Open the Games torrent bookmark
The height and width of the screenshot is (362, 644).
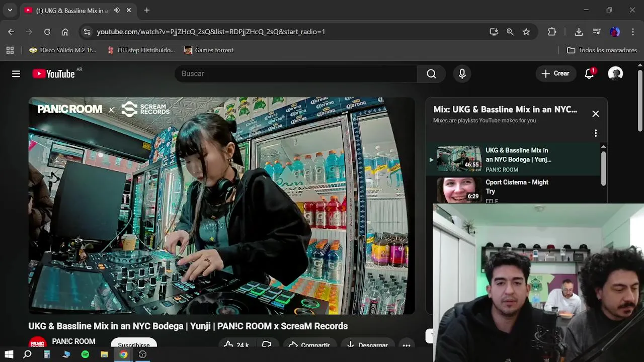point(209,50)
